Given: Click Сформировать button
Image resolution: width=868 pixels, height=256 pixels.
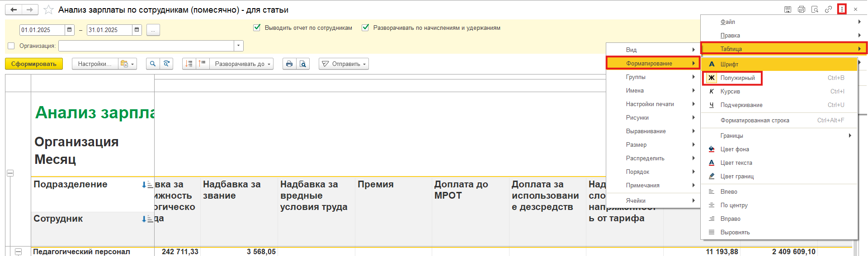Looking at the screenshot, I should pos(34,64).
